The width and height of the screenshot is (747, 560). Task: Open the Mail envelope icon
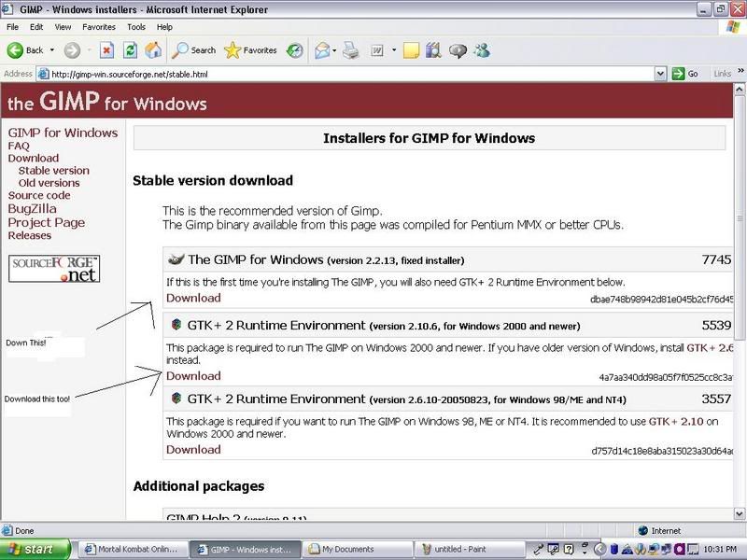click(x=322, y=50)
